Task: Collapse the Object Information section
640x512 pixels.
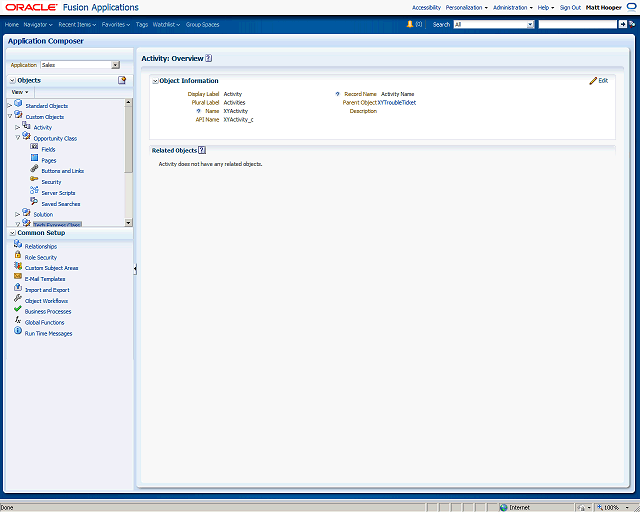Action: [155, 81]
